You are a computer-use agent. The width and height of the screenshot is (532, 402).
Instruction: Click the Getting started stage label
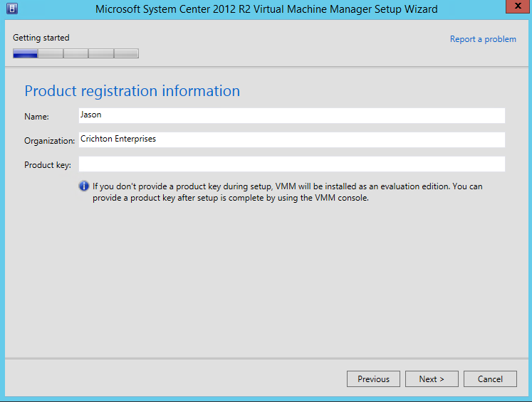click(41, 38)
